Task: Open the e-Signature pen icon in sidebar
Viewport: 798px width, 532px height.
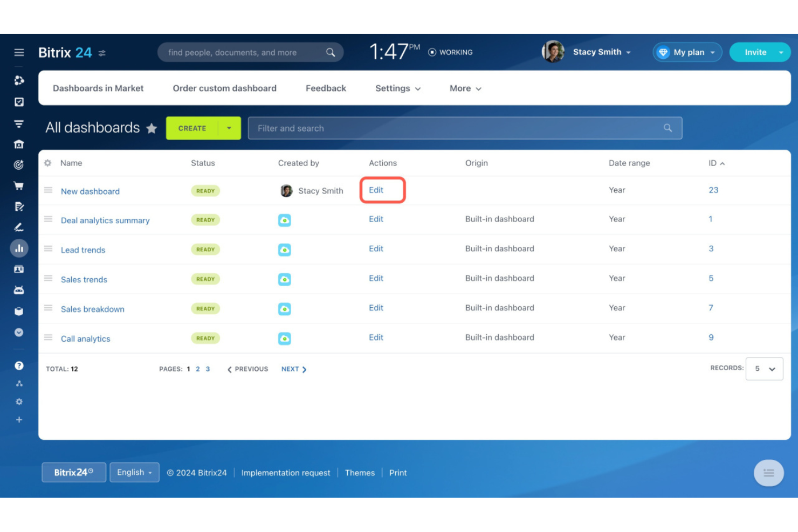Action: coord(19,226)
